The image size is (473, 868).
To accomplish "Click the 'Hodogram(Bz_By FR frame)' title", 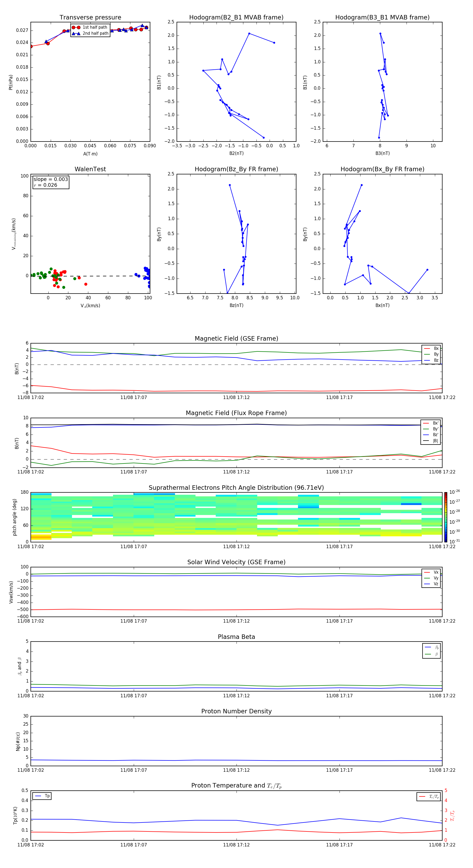I will point(236,169).
